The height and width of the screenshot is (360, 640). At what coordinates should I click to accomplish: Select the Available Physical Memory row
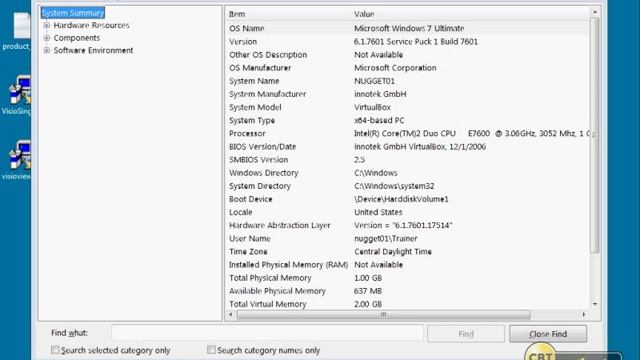[x=407, y=291]
